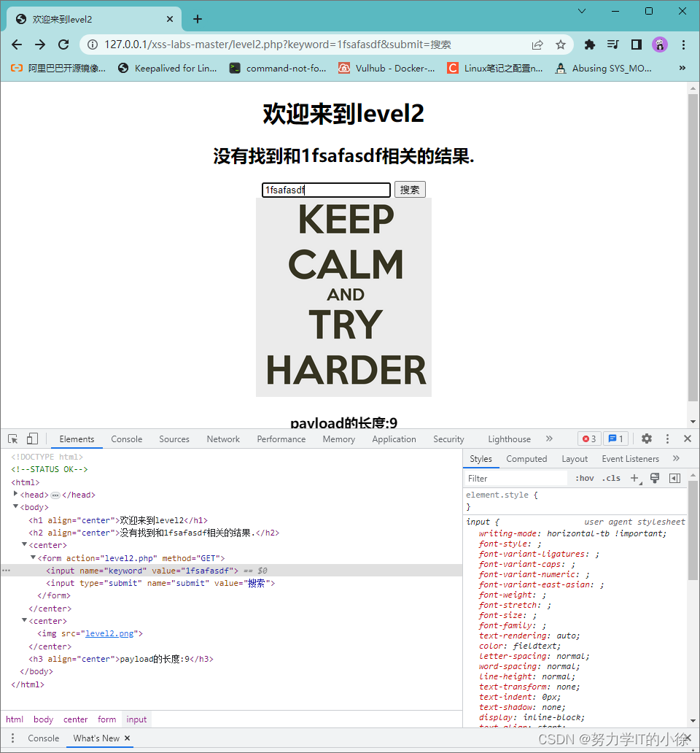700x753 pixels.
Task: Switch to Console tab
Action: coord(127,439)
